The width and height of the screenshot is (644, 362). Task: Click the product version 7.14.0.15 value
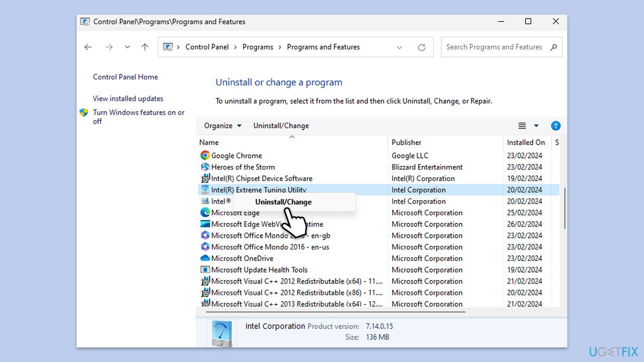pyautogui.click(x=379, y=326)
